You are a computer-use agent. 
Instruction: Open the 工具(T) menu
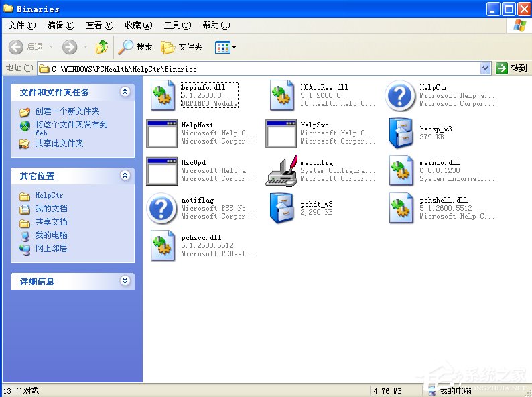177,25
